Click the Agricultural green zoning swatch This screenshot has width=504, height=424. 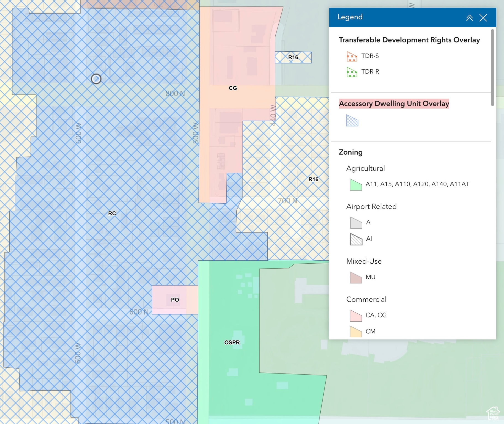(356, 184)
